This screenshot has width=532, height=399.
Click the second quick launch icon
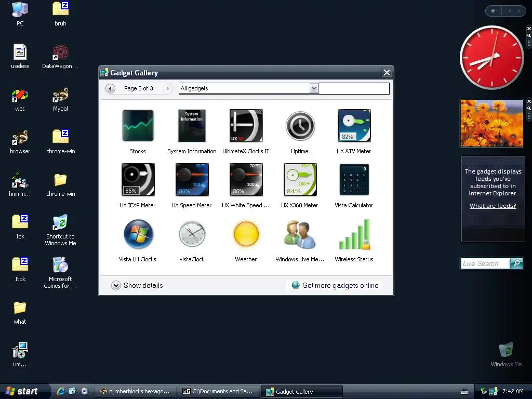73,391
